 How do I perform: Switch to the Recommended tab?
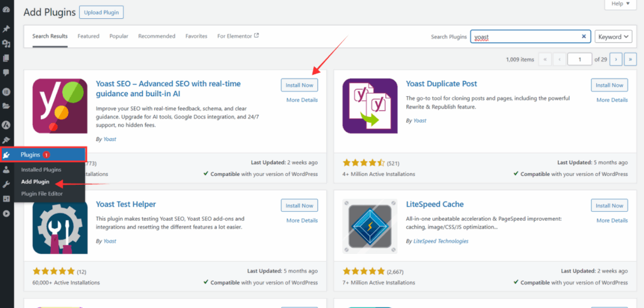click(x=157, y=36)
